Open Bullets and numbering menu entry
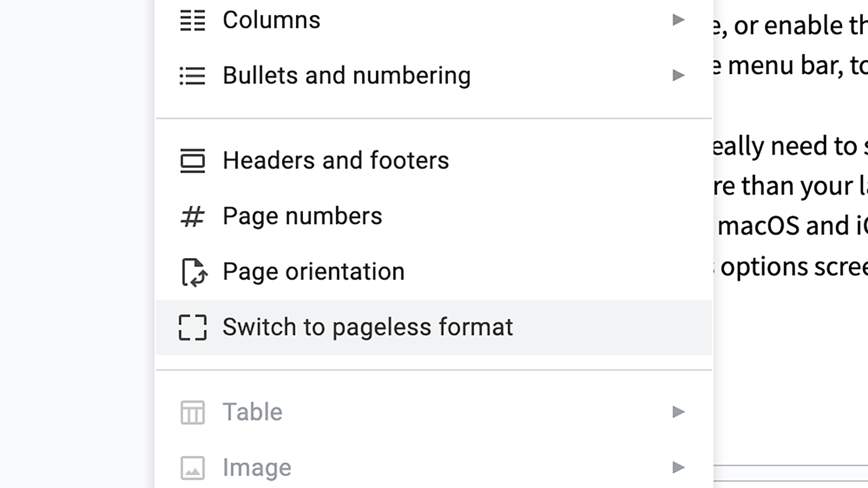The width and height of the screenshot is (868, 488). click(346, 76)
